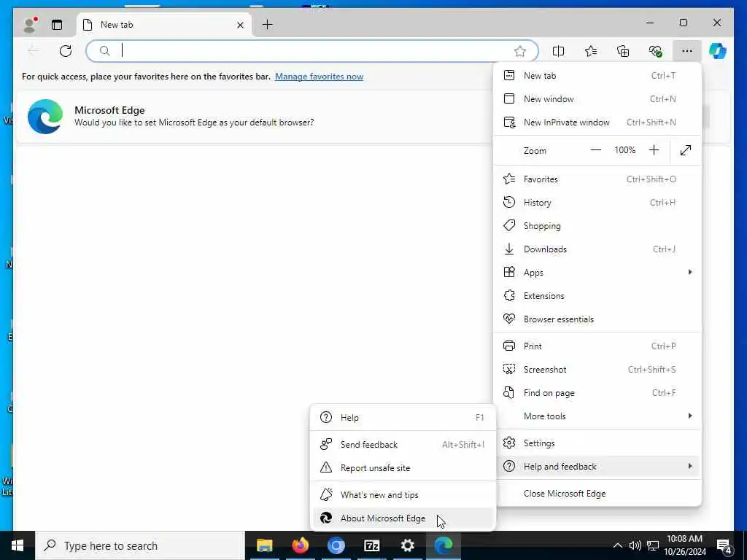
Task: Select New tab menu entry
Action: pyautogui.click(x=597, y=75)
